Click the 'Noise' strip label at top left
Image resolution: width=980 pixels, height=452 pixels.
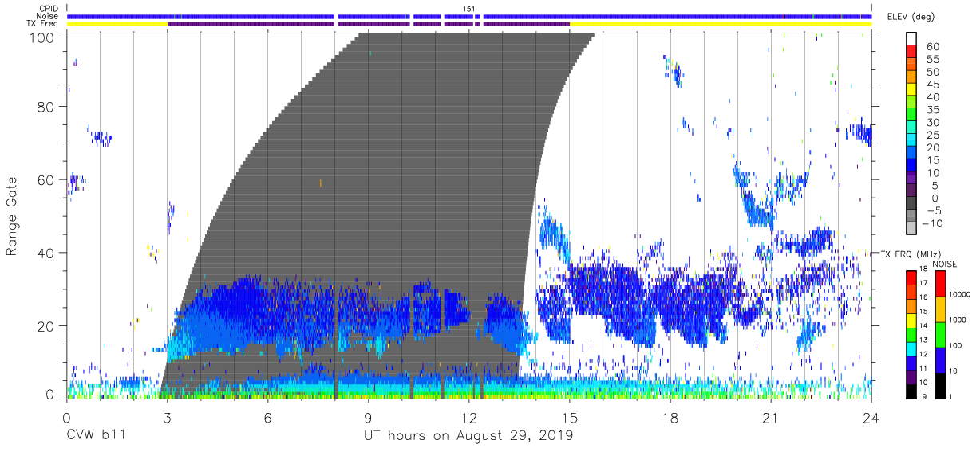(x=47, y=17)
